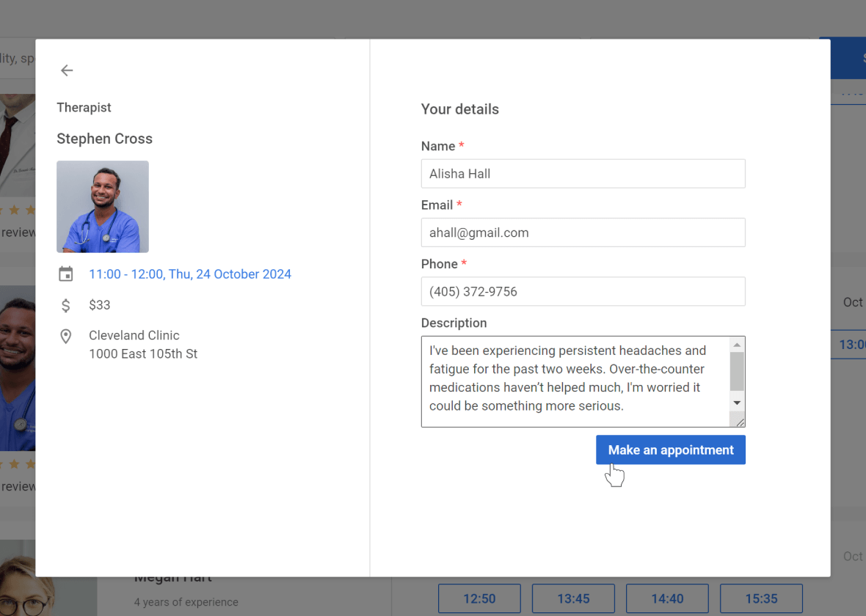The image size is (866, 616).
Task: Click the scroll-down arrow in the Description box
Action: [x=737, y=402]
